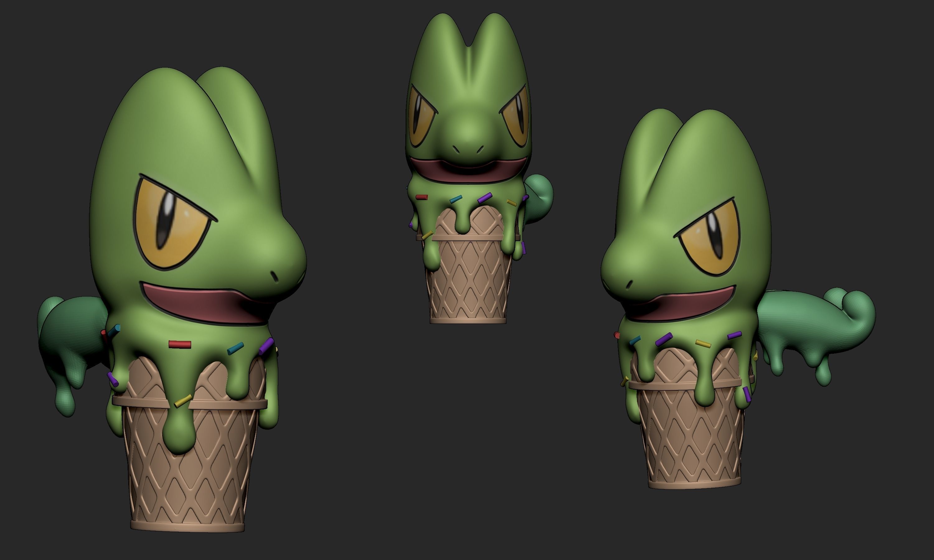Click the red sprinkle on the left model's chest
This screenshot has height=560, width=934.
[180, 344]
